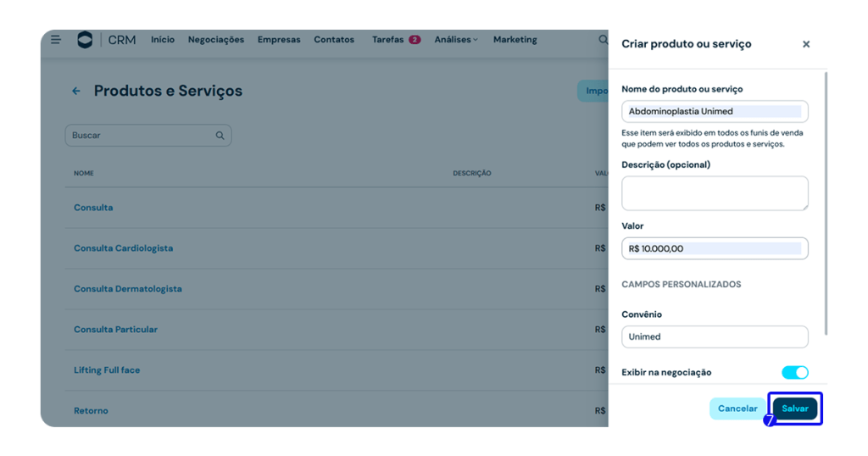Image resolution: width=868 pixels, height=456 pixels.
Task: Open the Marketing menu item
Action: coord(515,40)
